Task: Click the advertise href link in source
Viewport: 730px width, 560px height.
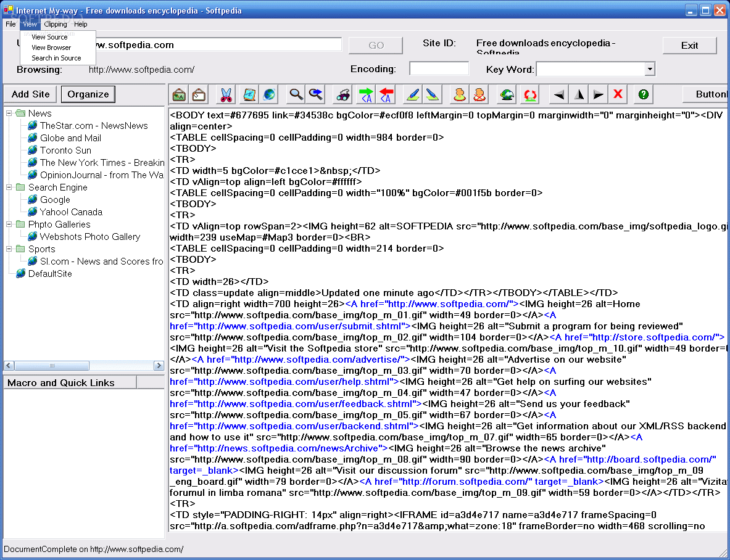Action: pos(301,360)
